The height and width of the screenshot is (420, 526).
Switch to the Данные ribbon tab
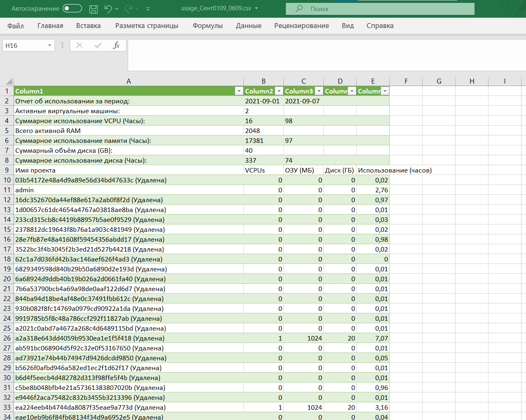(248, 26)
